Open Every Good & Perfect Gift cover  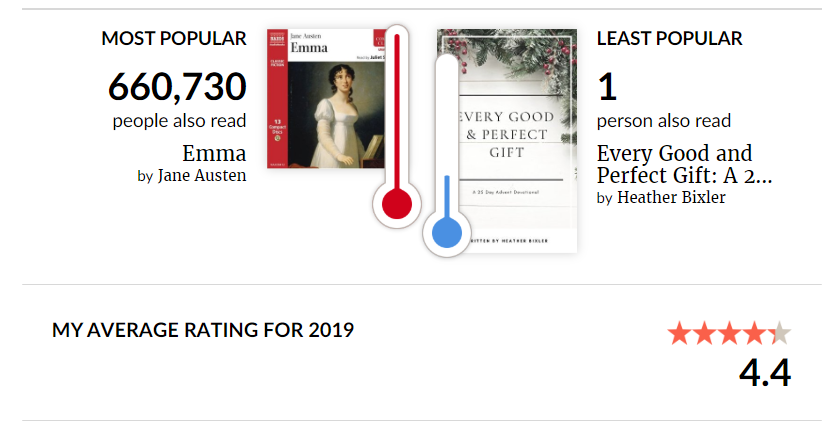click(x=507, y=141)
